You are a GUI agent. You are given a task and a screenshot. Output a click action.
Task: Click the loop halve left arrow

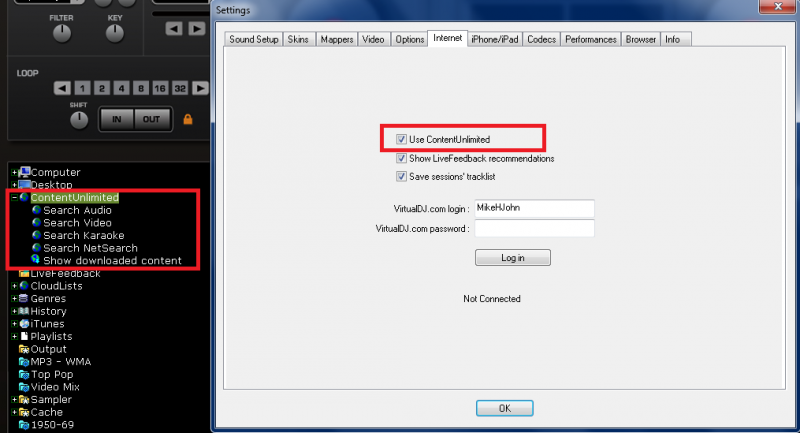click(62, 88)
